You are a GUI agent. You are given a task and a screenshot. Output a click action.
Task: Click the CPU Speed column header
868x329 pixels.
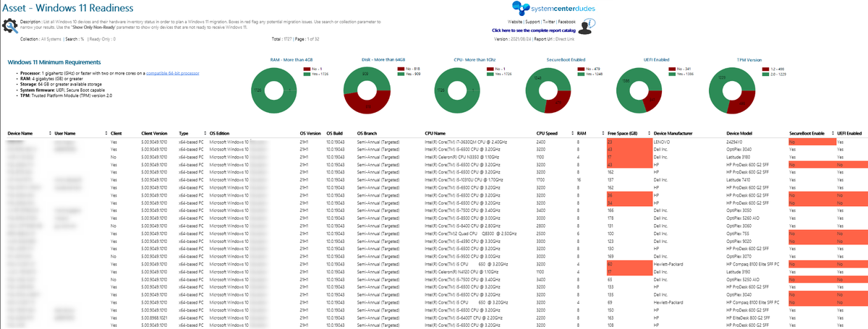(548, 134)
